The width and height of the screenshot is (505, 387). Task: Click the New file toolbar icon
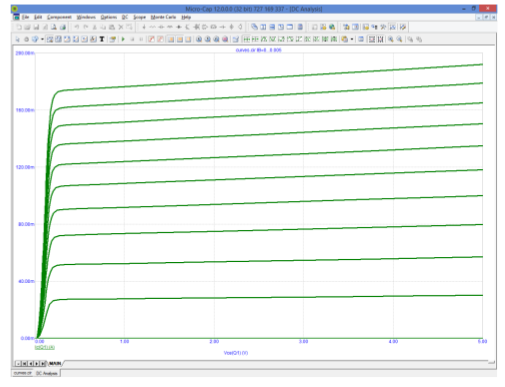tap(19, 27)
